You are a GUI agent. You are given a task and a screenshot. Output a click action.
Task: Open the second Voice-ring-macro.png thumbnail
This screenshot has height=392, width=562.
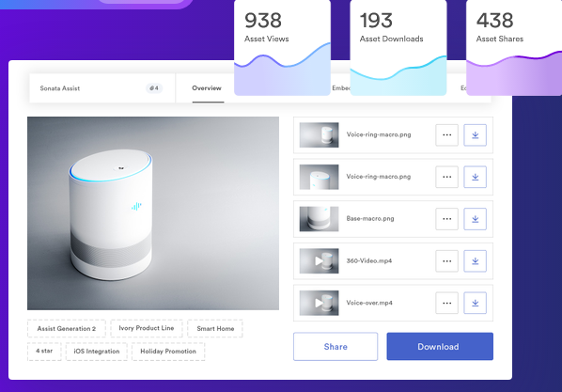tap(319, 177)
